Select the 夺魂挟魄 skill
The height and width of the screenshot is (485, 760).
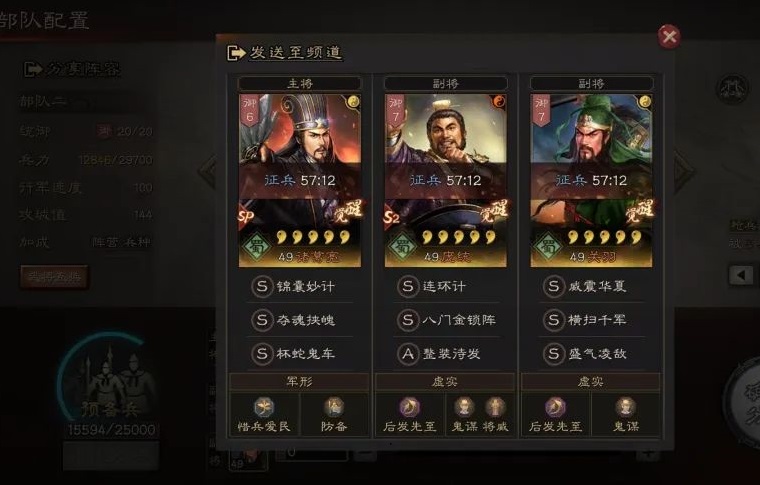(x=293, y=320)
